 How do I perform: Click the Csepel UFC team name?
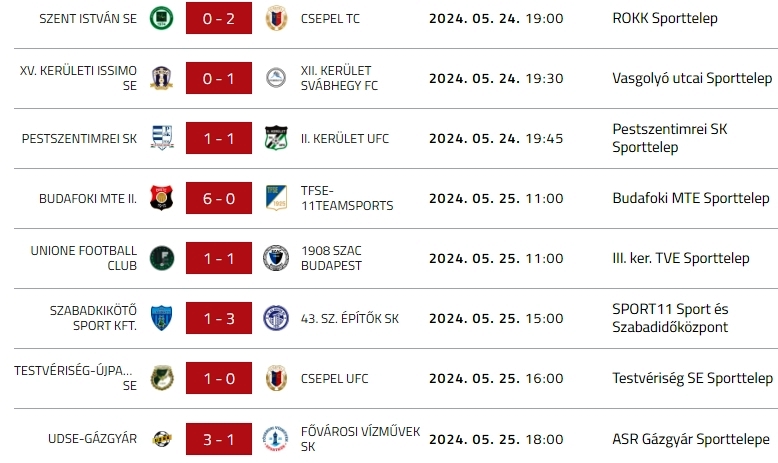[334, 378]
